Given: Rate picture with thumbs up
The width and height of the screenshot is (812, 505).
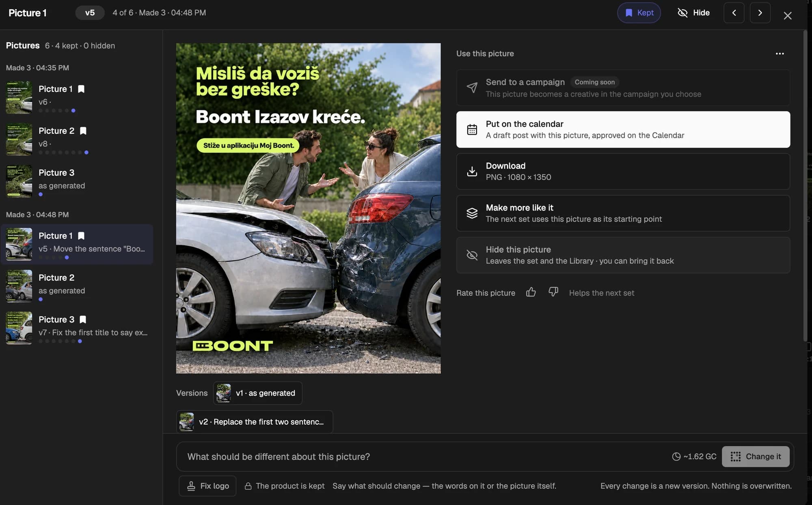Looking at the screenshot, I should pyautogui.click(x=531, y=292).
